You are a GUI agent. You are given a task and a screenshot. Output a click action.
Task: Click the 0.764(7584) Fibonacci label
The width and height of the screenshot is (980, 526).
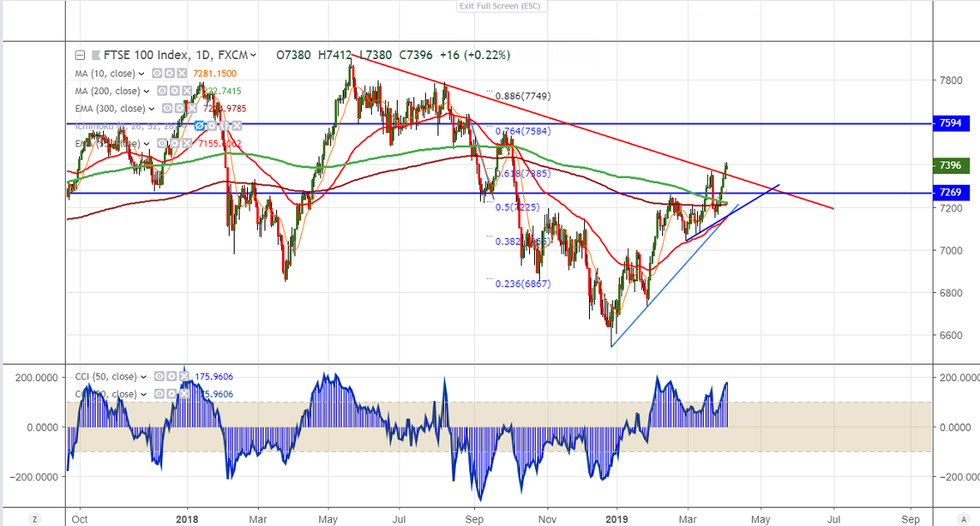point(522,131)
